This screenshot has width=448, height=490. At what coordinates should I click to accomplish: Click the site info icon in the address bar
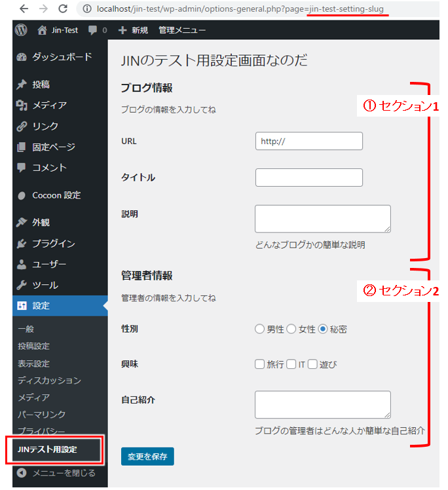pos(87,9)
